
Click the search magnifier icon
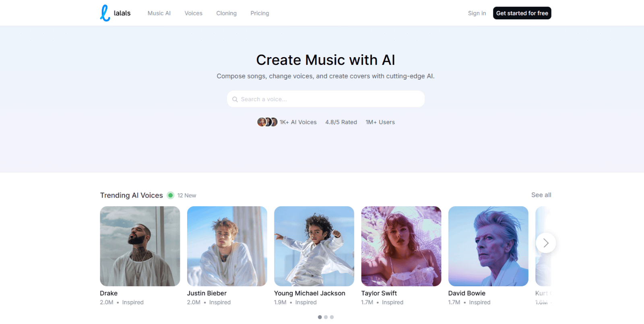click(235, 99)
